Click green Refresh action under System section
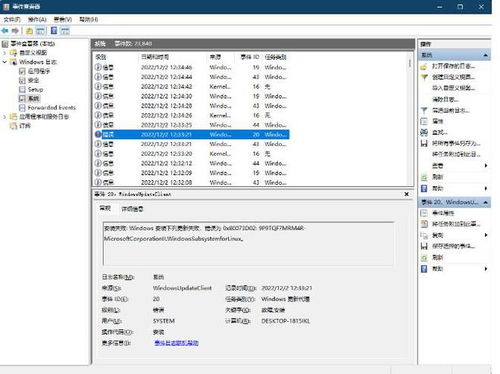 (437, 177)
